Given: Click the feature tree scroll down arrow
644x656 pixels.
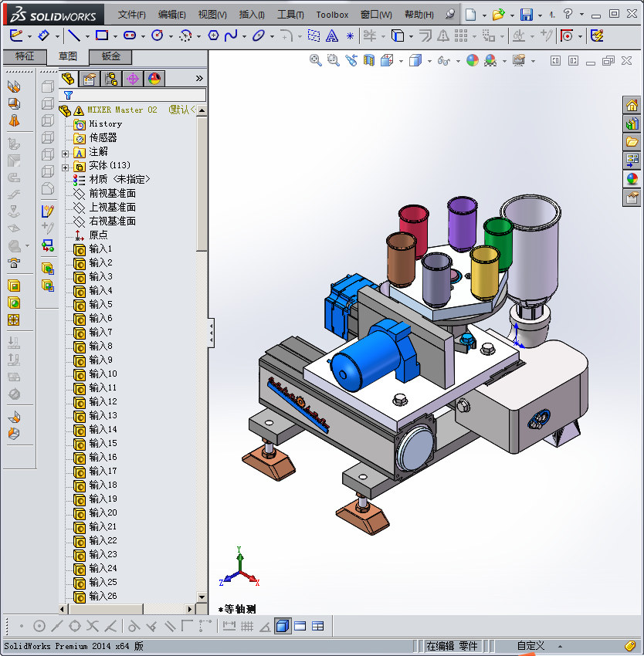Looking at the screenshot, I should 202,597.
